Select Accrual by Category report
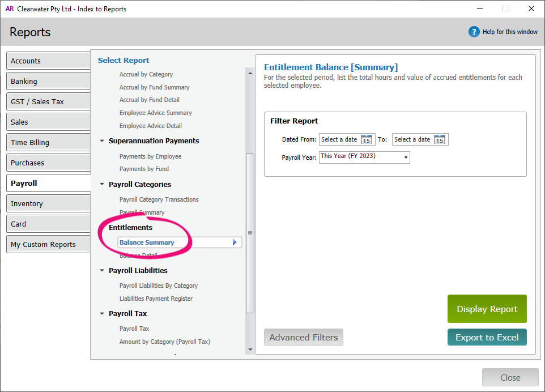The width and height of the screenshot is (545, 392). coord(146,74)
